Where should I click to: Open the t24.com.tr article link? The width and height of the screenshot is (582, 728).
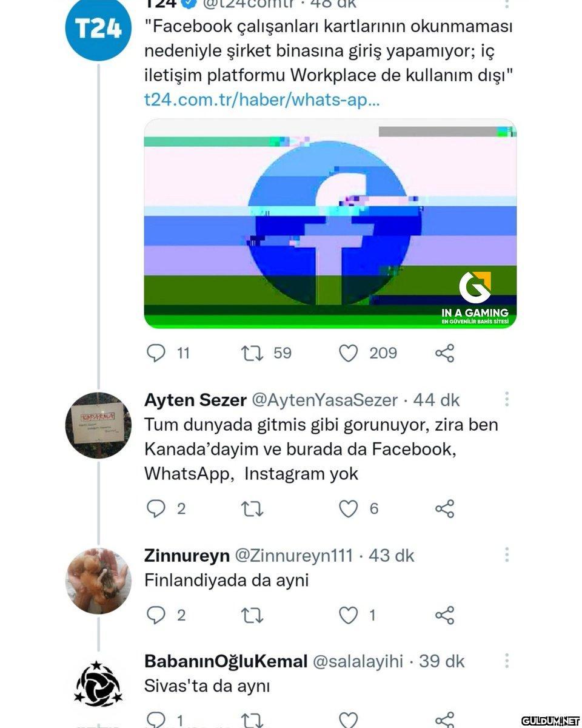[x=262, y=100]
